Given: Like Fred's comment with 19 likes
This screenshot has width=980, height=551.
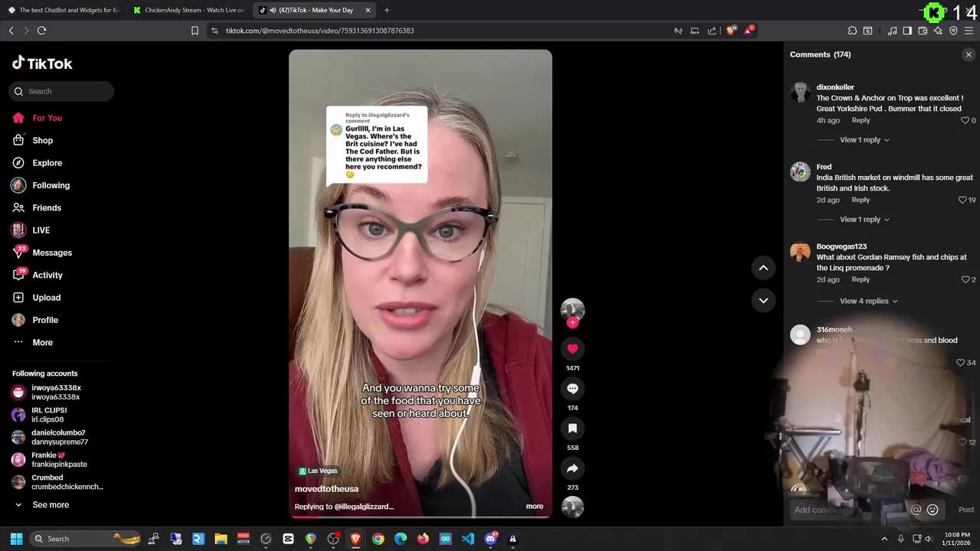Looking at the screenshot, I should [x=962, y=200].
